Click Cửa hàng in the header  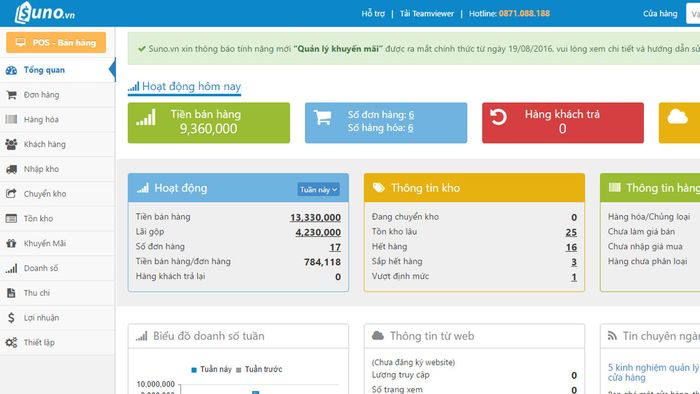point(660,13)
